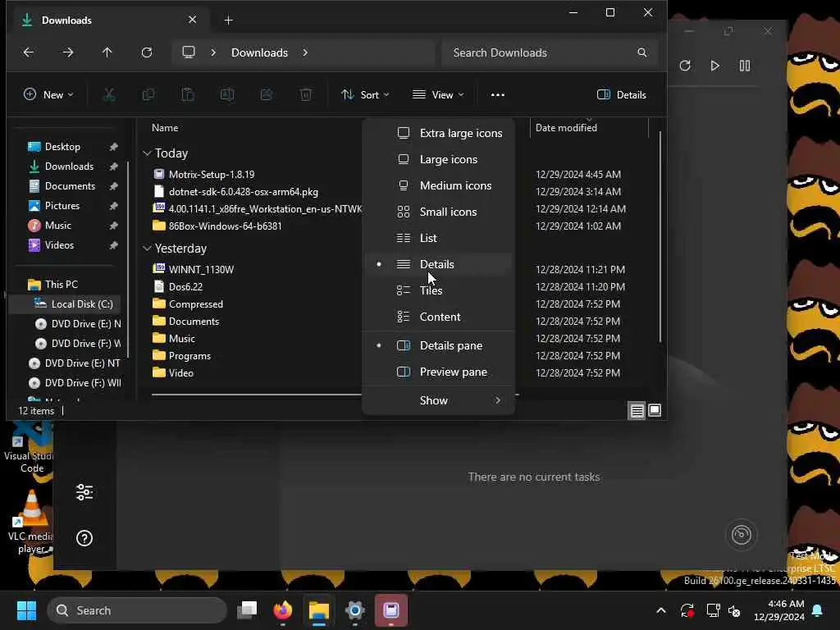Click Motrix speedometer icon
This screenshot has width=840, height=630.
[x=742, y=534]
